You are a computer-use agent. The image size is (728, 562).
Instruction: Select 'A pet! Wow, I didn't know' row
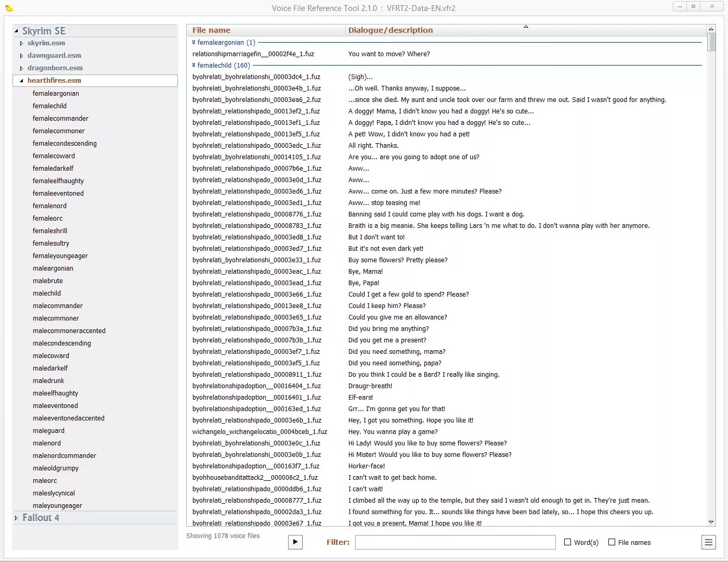[446, 134]
